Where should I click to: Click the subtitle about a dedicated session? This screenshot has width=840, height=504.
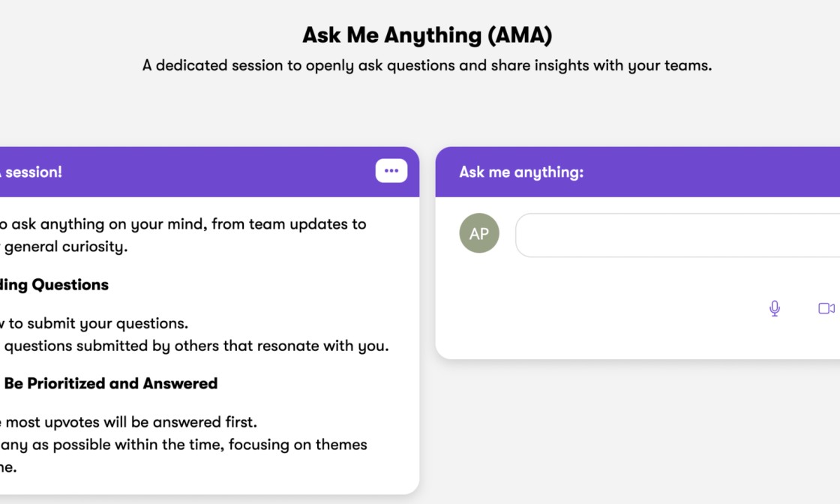[427, 66]
